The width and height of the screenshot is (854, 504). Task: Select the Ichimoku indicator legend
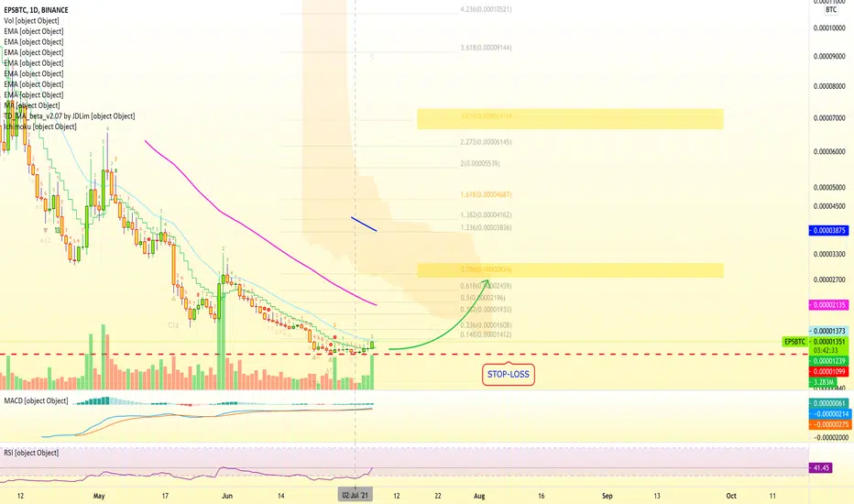(x=39, y=126)
